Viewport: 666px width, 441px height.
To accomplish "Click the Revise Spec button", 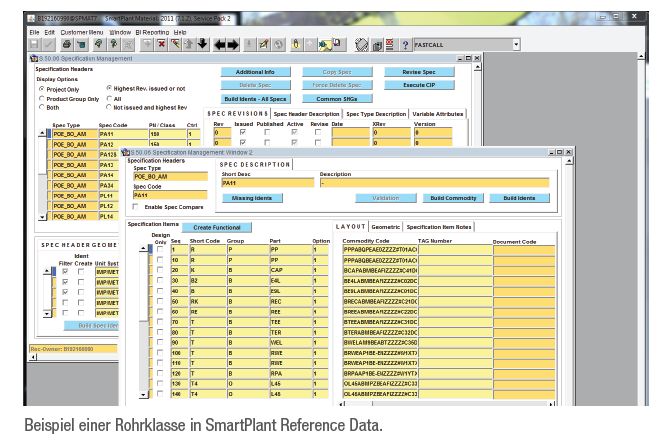I will click(419, 72).
